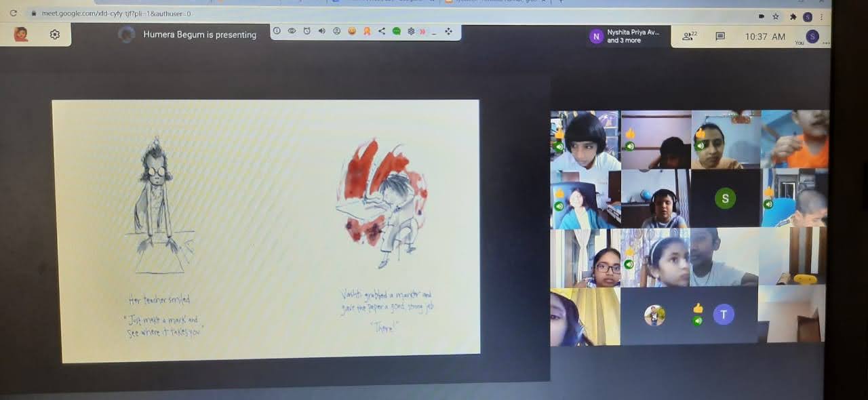Select the bottom-right tile showing a door
Screen dimensions: 868x400
pos(791,313)
